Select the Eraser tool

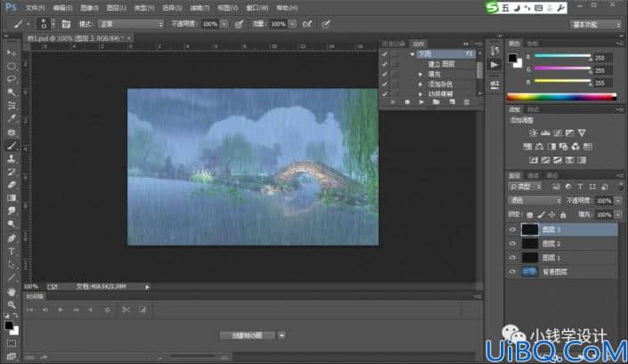tap(12, 185)
